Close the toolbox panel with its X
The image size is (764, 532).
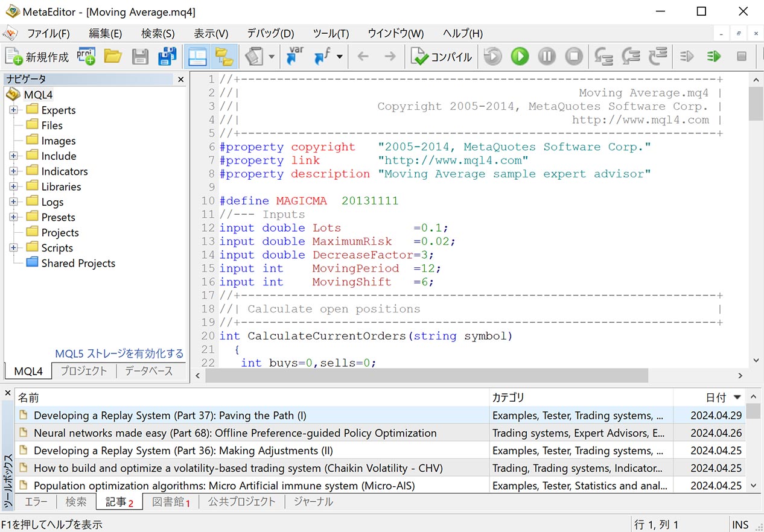(x=8, y=393)
